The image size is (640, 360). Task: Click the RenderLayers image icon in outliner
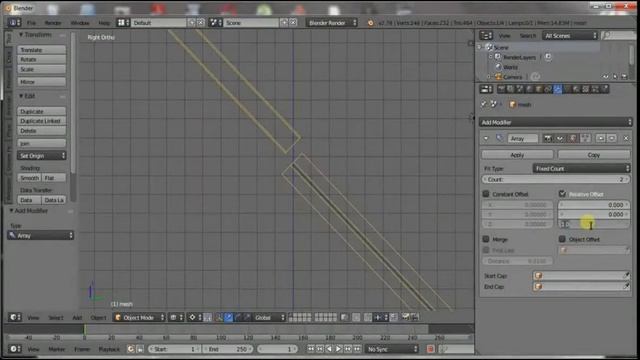click(x=548, y=57)
